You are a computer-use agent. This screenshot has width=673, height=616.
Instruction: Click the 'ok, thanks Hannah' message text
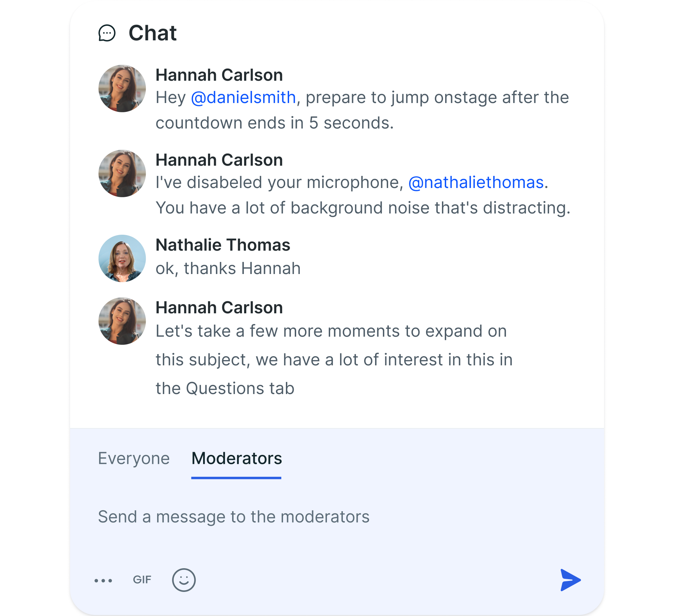[228, 268]
